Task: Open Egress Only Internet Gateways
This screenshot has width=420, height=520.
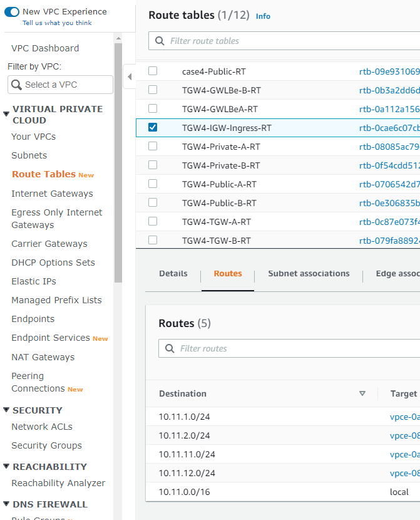Action: click(56, 219)
